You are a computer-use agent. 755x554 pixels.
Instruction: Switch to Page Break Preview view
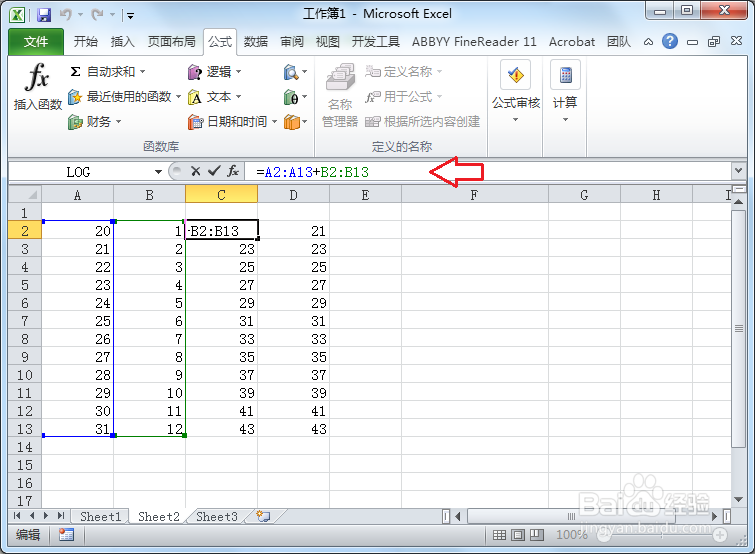click(x=536, y=535)
